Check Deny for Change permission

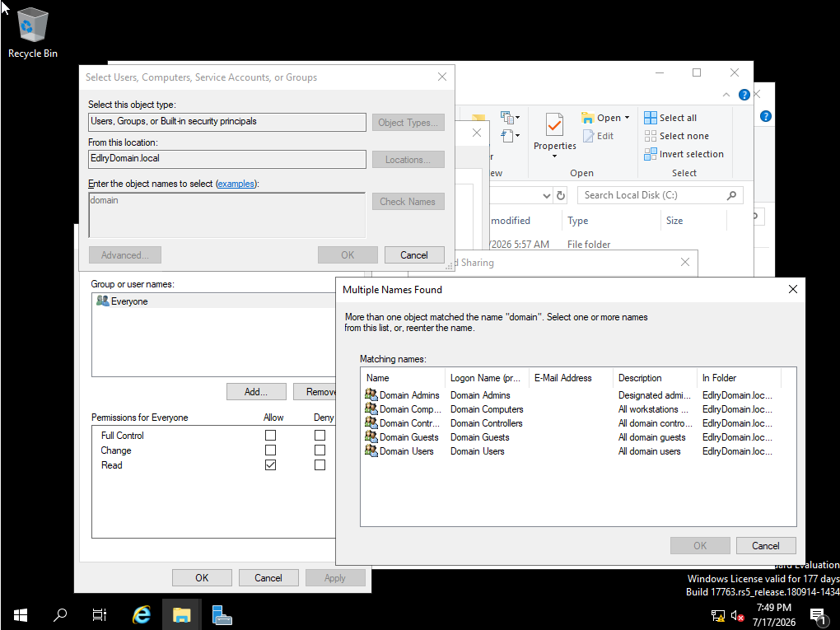point(320,450)
